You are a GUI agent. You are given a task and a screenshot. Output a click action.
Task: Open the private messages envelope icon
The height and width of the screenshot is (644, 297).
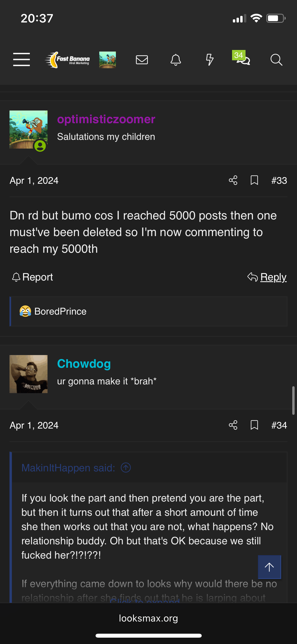pyautogui.click(x=142, y=60)
